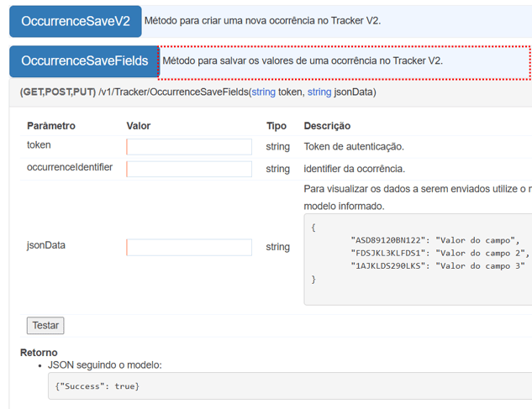532x409 pixels.
Task: Focus the occurrenceIdentifier value input field
Action: tap(189, 169)
